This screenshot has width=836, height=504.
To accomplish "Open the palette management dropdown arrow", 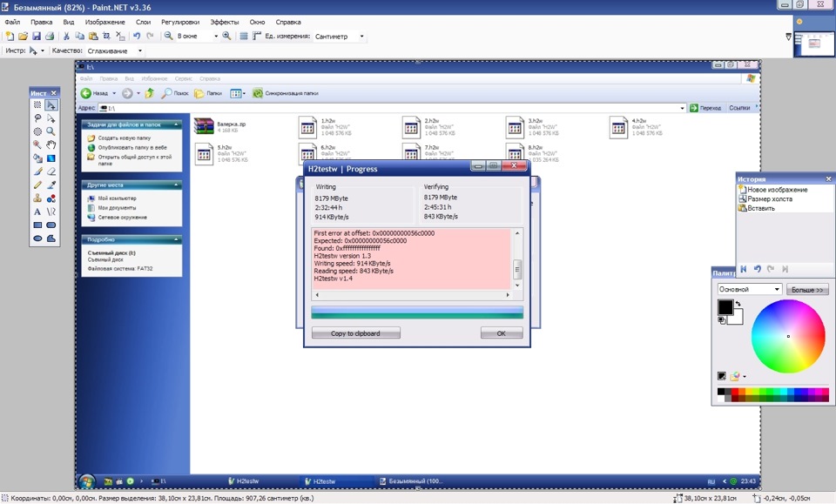I will click(x=745, y=377).
